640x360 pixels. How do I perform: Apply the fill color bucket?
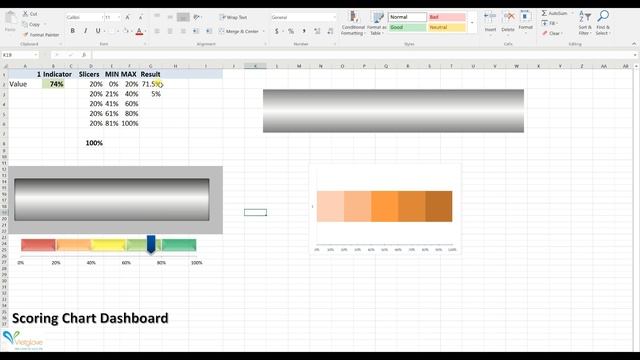(x=125, y=31)
